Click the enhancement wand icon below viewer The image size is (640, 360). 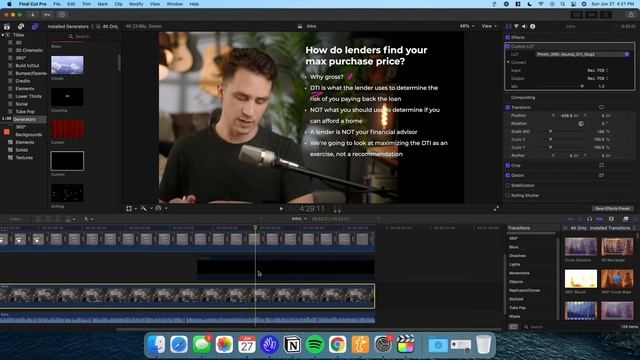[144, 209]
